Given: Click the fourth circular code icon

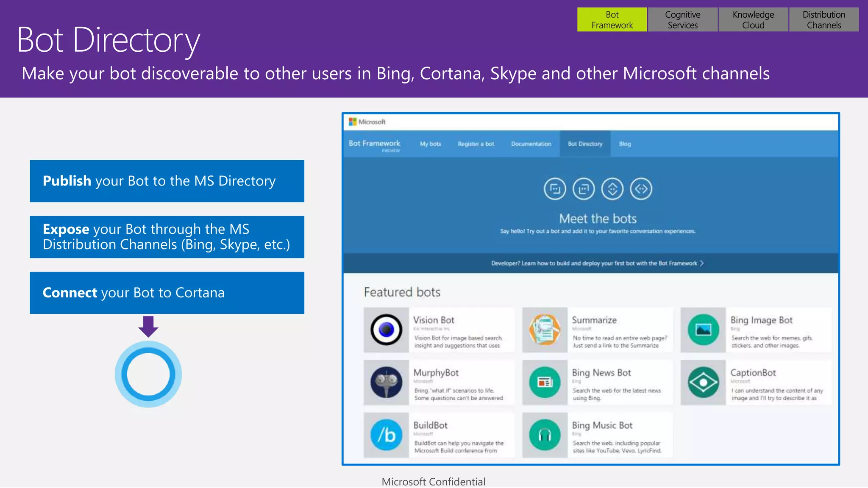Looking at the screenshot, I should tap(641, 189).
